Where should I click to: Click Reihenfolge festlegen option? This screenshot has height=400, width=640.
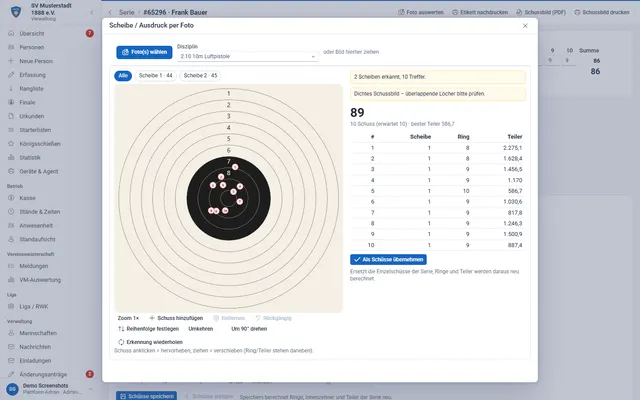pyautogui.click(x=149, y=329)
